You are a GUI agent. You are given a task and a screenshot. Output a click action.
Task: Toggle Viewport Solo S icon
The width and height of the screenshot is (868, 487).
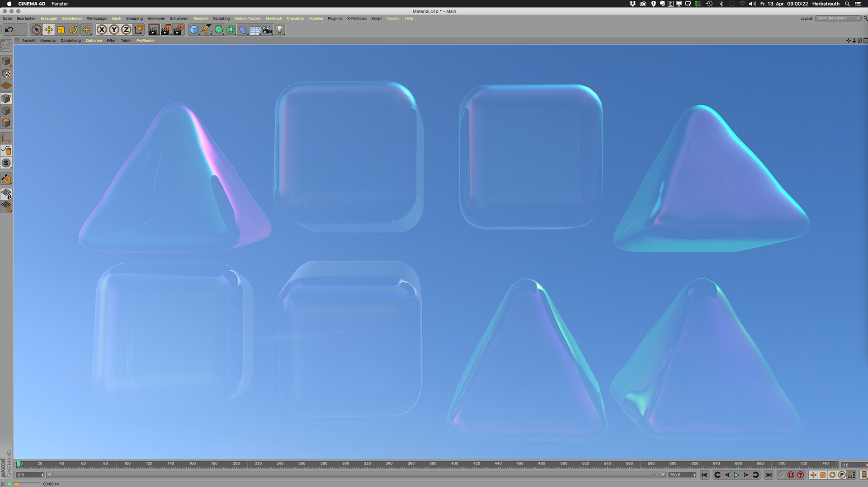pos(6,163)
